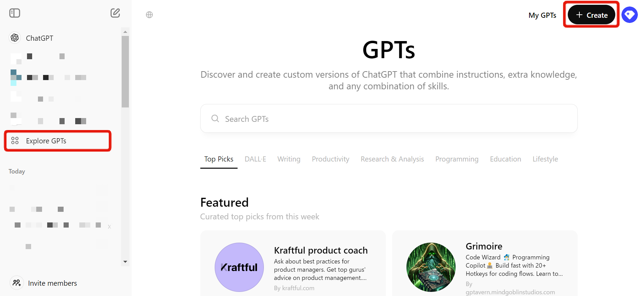Click into the Search GPTs field
The width and height of the screenshot is (644, 296).
point(389,118)
